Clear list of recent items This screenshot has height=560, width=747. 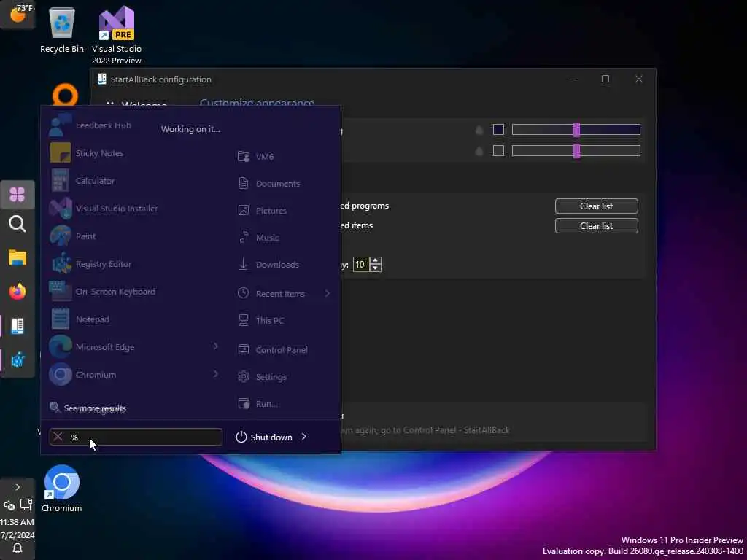(x=597, y=226)
